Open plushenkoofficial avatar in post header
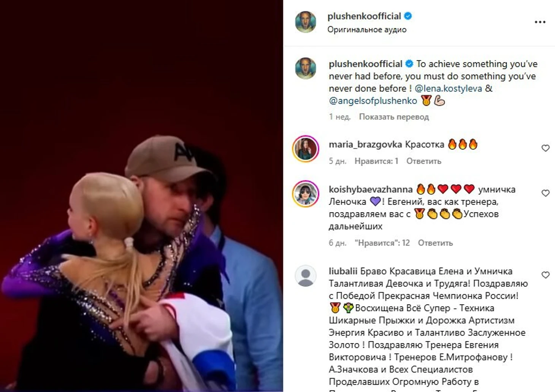The width and height of the screenshot is (555, 392). (x=306, y=22)
